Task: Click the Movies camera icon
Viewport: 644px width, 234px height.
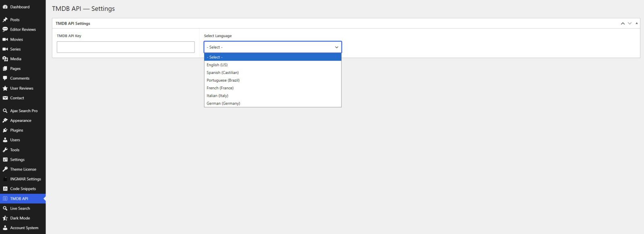Action: [x=5, y=39]
